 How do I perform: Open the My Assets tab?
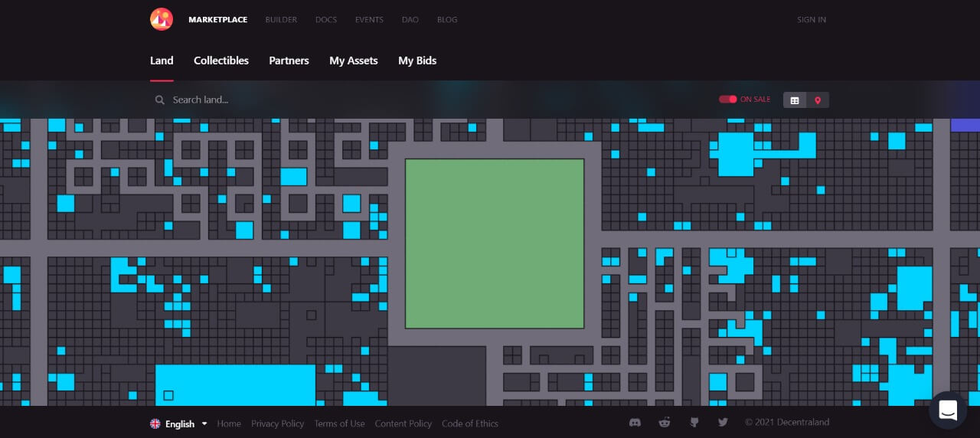click(x=353, y=60)
